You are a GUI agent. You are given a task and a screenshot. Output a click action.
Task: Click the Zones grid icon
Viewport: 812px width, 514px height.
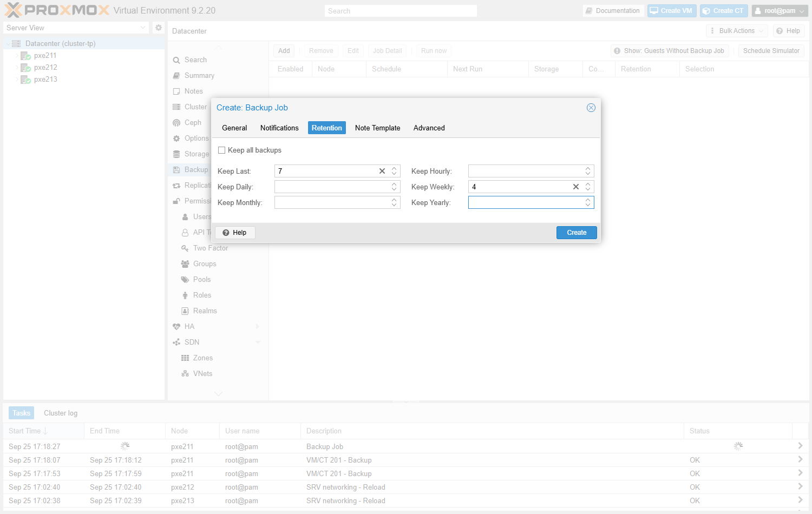[185, 358]
